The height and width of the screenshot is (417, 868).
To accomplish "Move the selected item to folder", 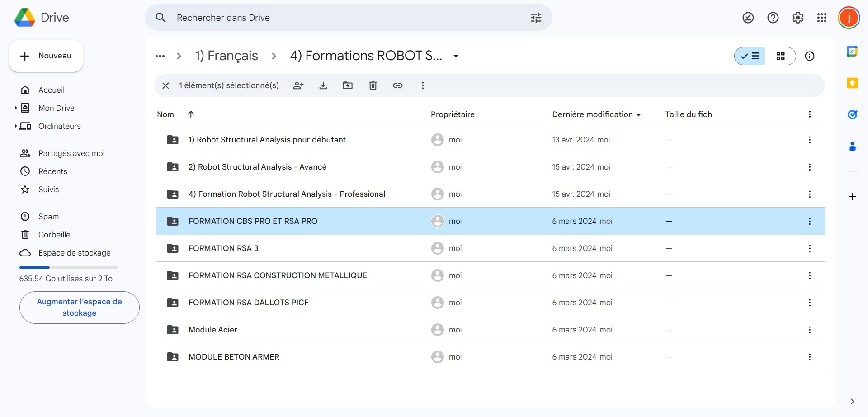I will (348, 85).
